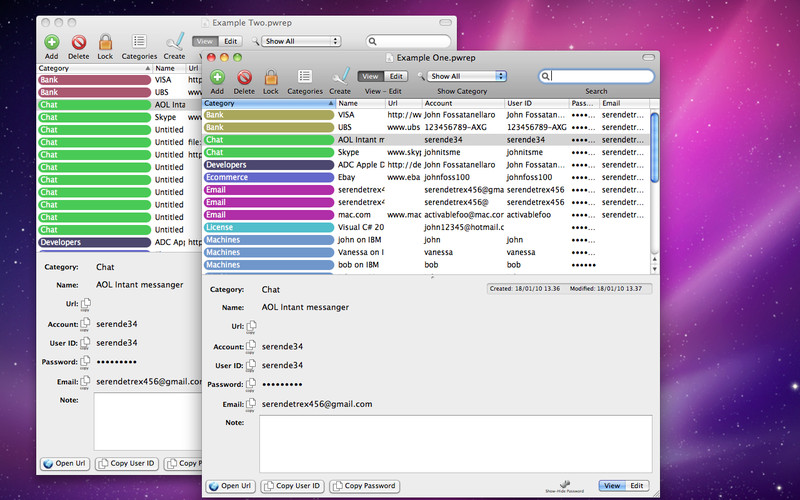Copy Account icon in Example One detail pane

pyautogui.click(x=251, y=347)
